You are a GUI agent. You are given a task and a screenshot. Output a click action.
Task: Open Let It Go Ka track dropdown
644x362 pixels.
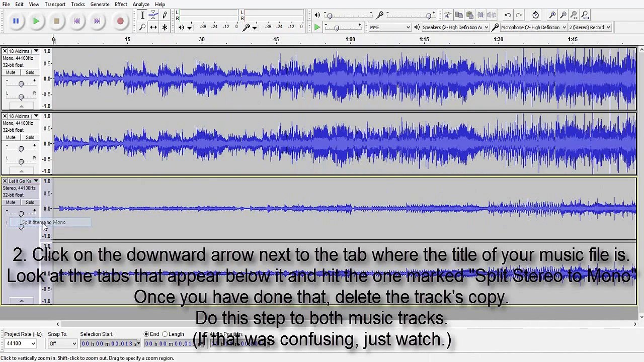point(36,181)
